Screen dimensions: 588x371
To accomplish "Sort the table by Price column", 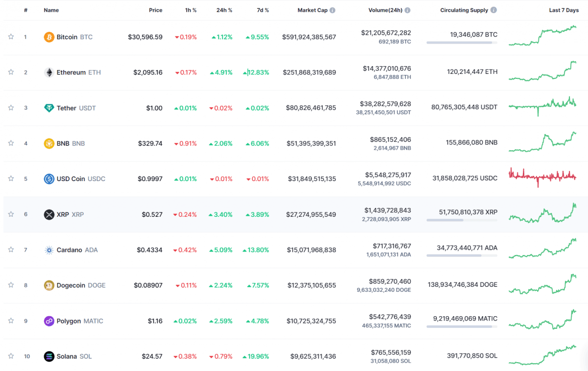I will point(155,10).
